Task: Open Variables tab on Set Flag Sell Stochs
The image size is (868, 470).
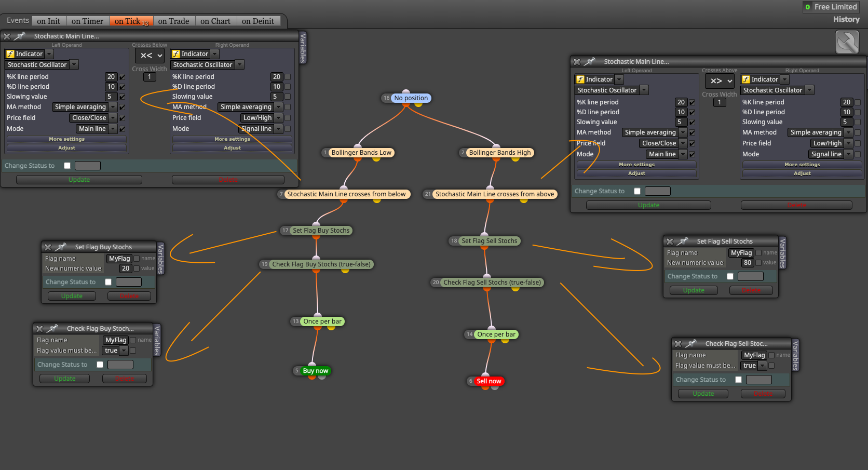Action: [782, 252]
